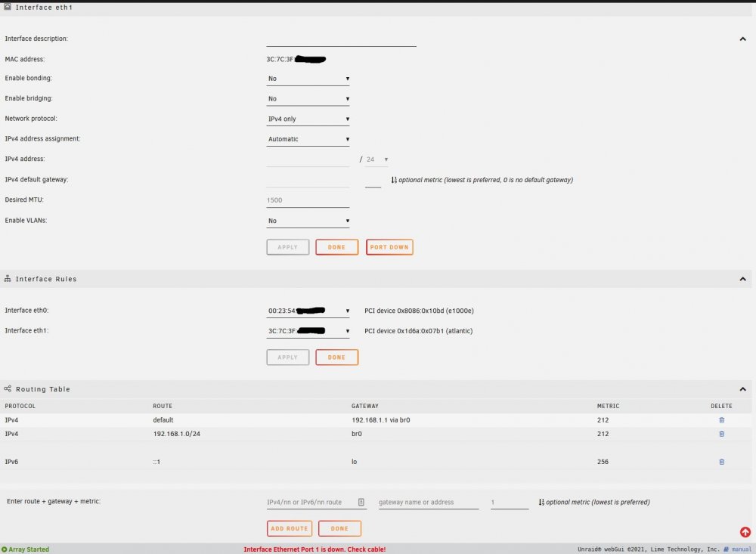Open the Network protocol dropdown
Viewport: 756px width, 554px height.
click(x=308, y=119)
